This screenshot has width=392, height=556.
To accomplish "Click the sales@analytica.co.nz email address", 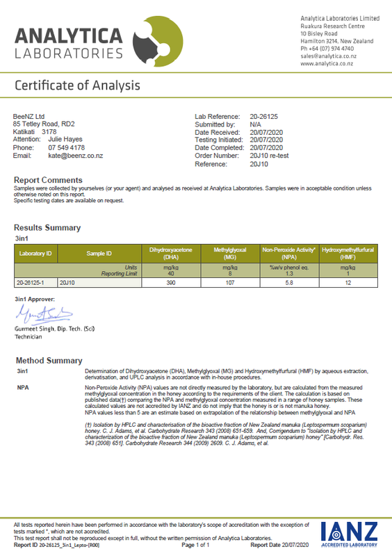I will pyautogui.click(x=329, y=56).
